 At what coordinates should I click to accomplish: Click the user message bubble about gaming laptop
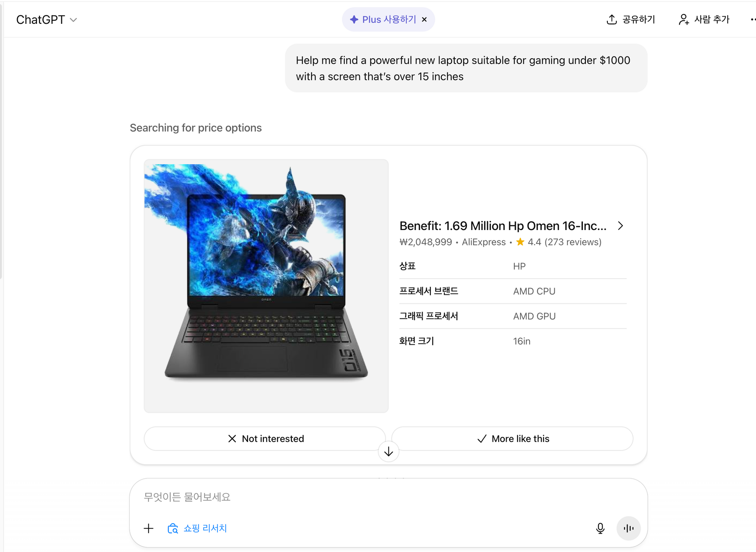[x=466, y=68]
